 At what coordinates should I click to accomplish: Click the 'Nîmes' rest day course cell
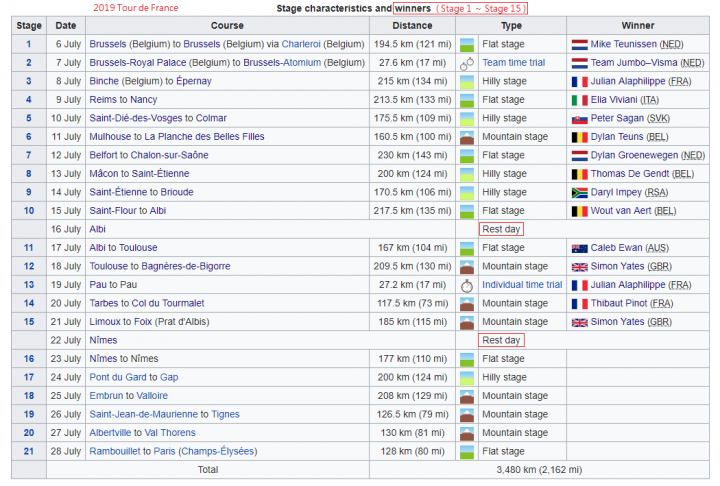(270, 340)
